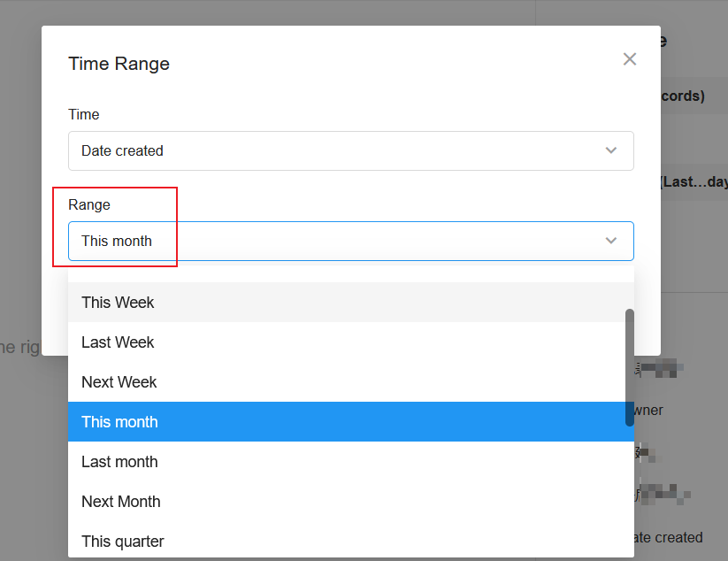Close the Time Range dialog
Image resolution: width=728 pixels, height=561 pixels.
(630, 59)
